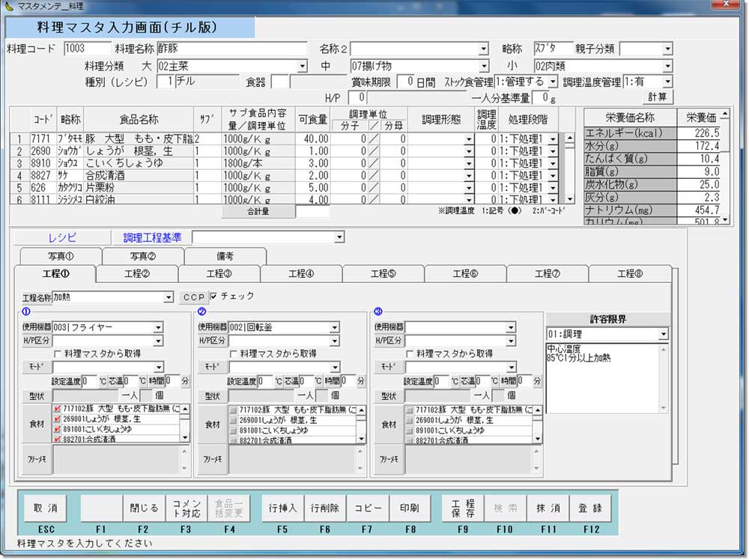Check 717102 豚 大型 in section ② 食材 list

tap(233, 410)
